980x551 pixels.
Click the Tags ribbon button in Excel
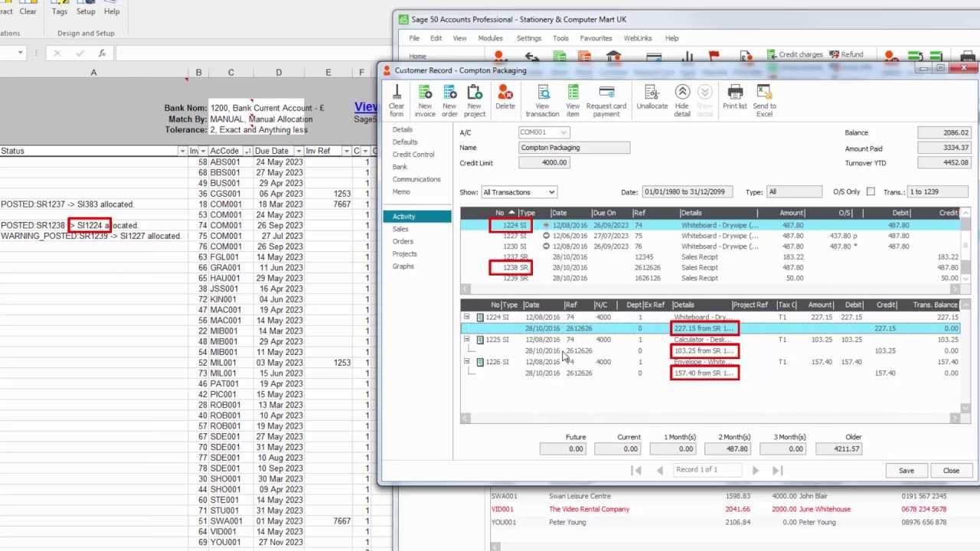pyautogui.click(x=59, y=8)
